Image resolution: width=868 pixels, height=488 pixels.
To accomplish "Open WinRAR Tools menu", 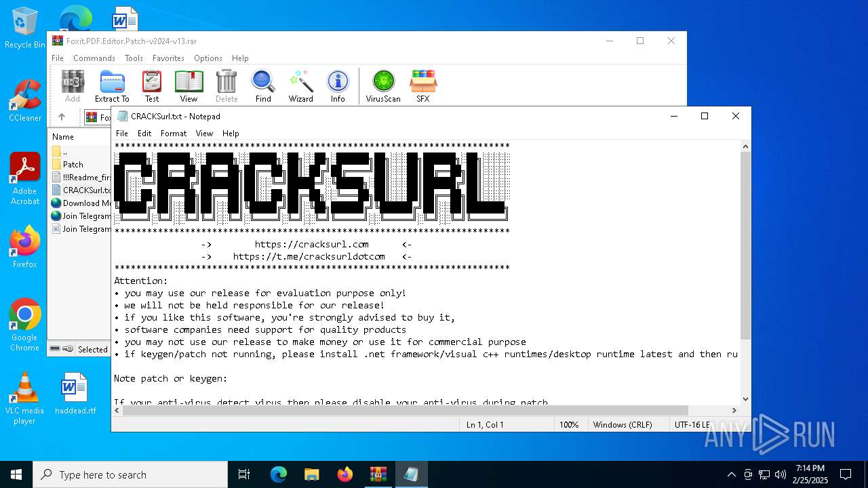I will click(134, 58).
